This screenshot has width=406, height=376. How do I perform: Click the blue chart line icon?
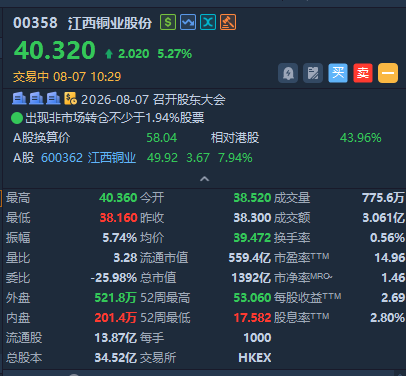pyautogui.click(x=188, y=22)
